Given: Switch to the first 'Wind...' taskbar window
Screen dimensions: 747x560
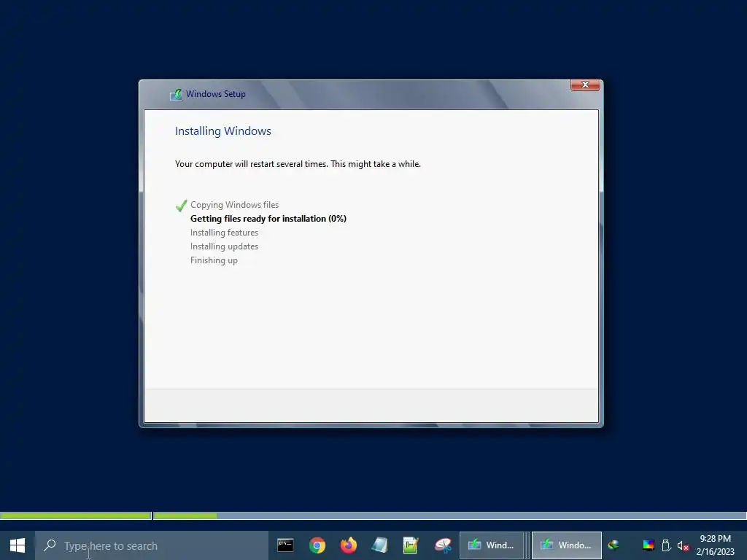Looking at the screenshot, I should click(x=491, y=545).
